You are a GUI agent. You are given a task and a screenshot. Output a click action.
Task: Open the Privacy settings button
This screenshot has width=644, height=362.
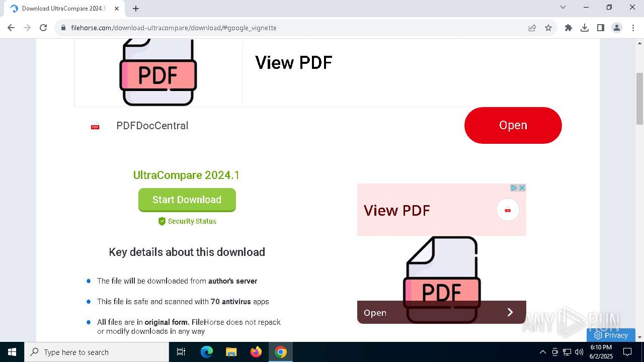coord(611,335)
